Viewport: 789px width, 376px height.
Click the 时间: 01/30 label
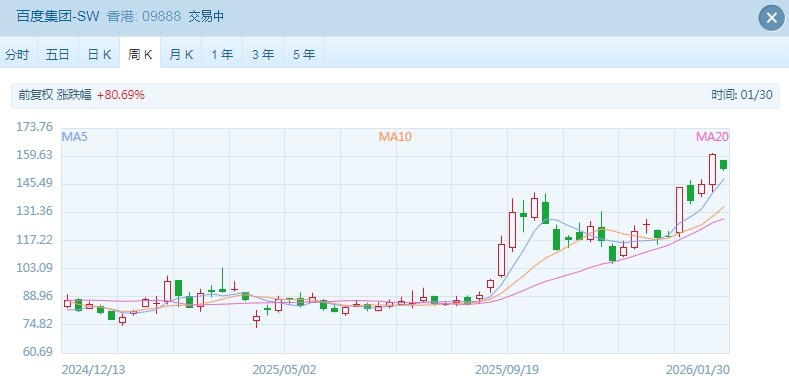coord(742,95)
